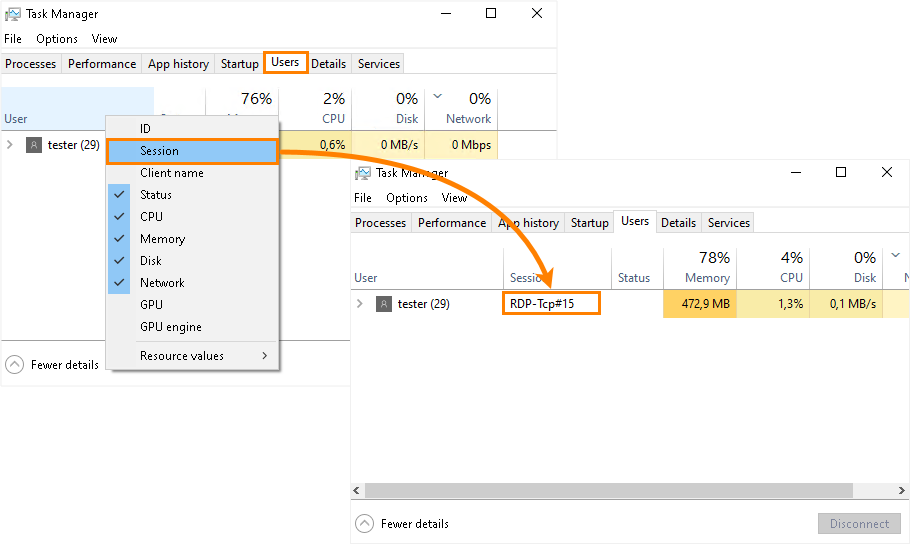Viewport: 910px width, 544px height.
Task: Switch to Details tab in back window
Action: click(x=328, y=64)
